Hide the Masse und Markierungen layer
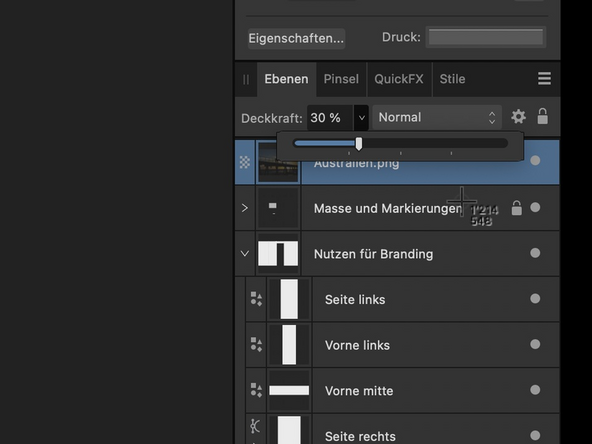This screenshot has height=444, width=592. (x=535, y=207)
